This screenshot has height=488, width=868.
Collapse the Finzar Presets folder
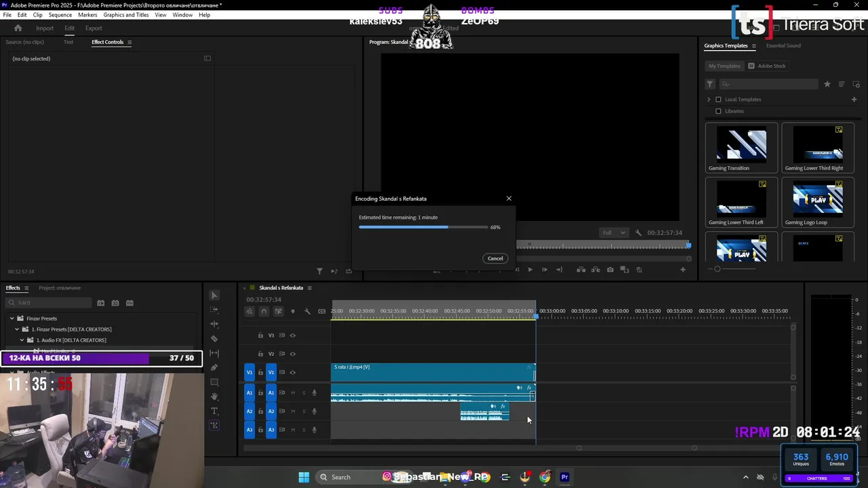click(12, 319)
